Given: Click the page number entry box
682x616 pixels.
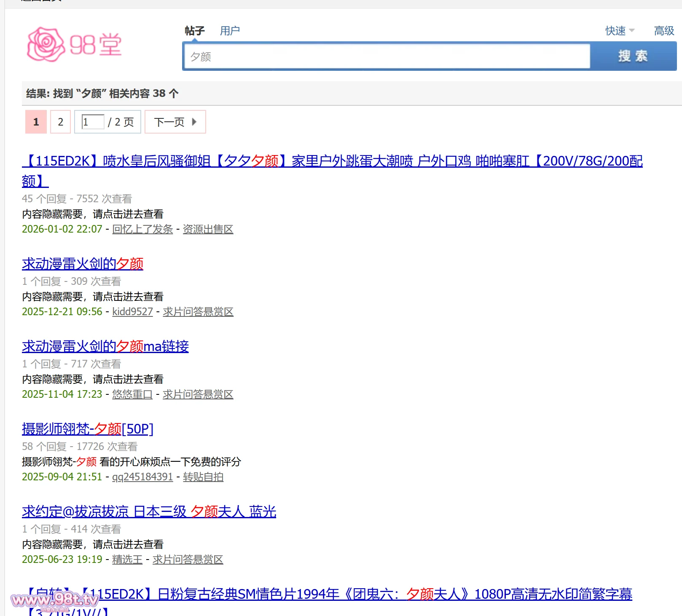Looking at the screenshot, I should 93,122.
